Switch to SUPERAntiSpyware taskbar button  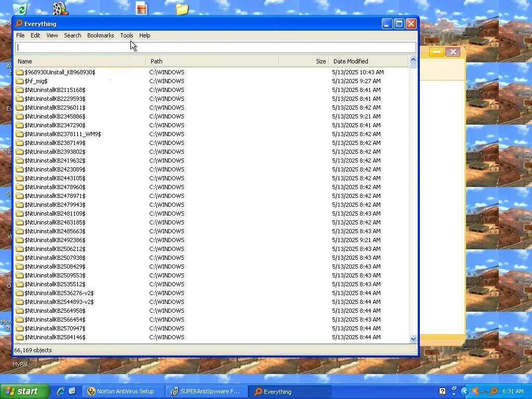(x=207, y=392)
